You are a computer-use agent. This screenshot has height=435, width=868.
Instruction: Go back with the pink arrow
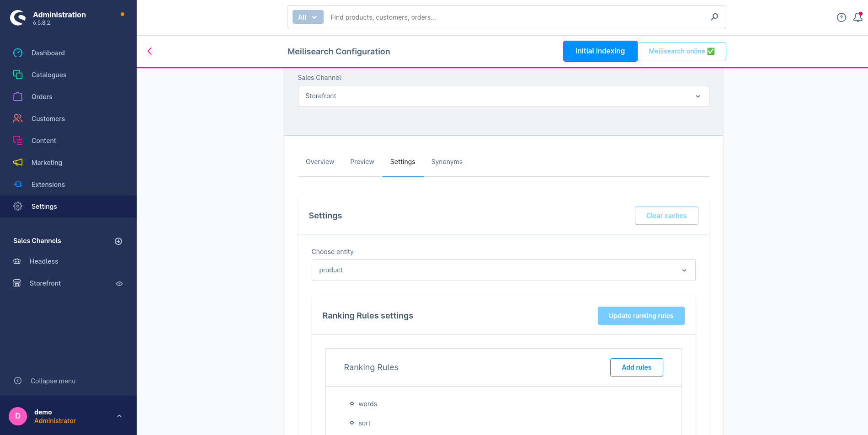(149, 51)
